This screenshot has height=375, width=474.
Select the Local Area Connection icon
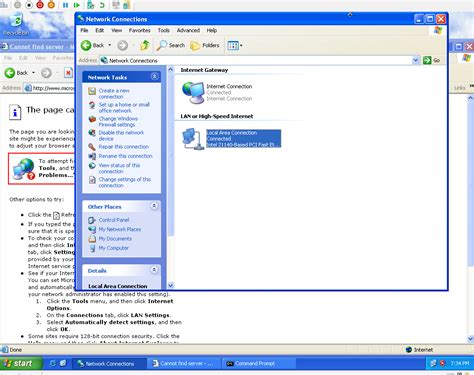coord(193,139)
